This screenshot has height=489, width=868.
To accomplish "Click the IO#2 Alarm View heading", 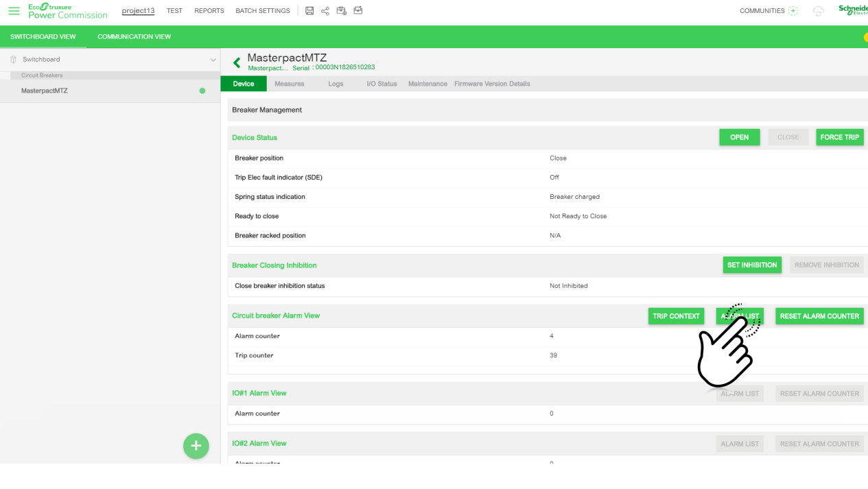I will pos(259,444).
